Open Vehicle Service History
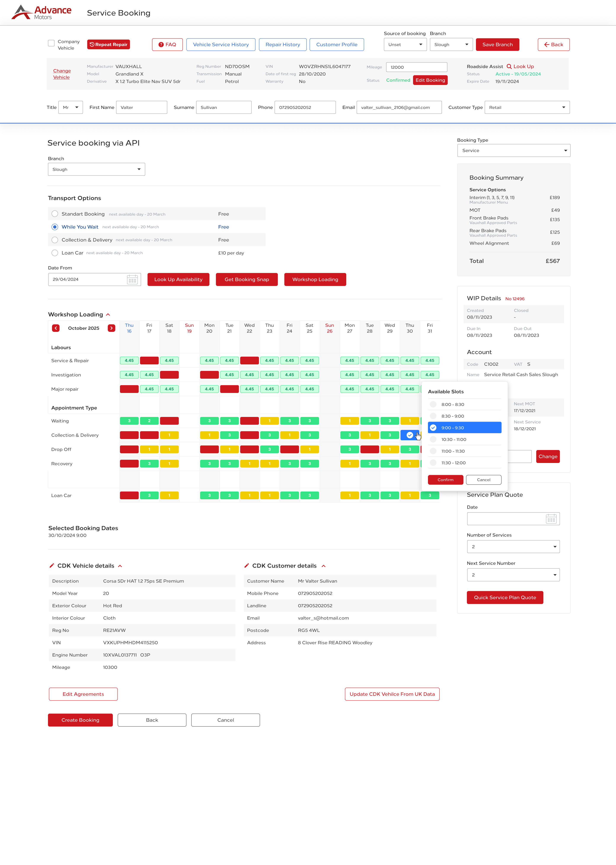Screen dimensions: 616x865 [x=221, y=44]
